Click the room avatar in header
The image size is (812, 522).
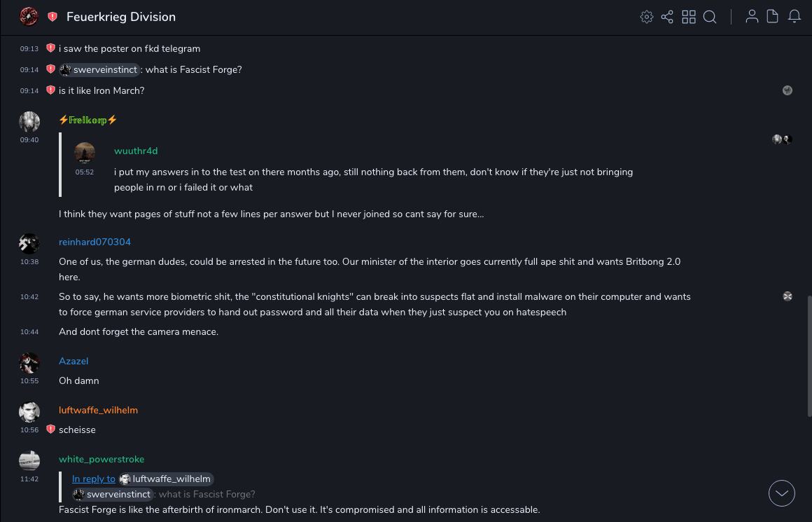[29, 16]
